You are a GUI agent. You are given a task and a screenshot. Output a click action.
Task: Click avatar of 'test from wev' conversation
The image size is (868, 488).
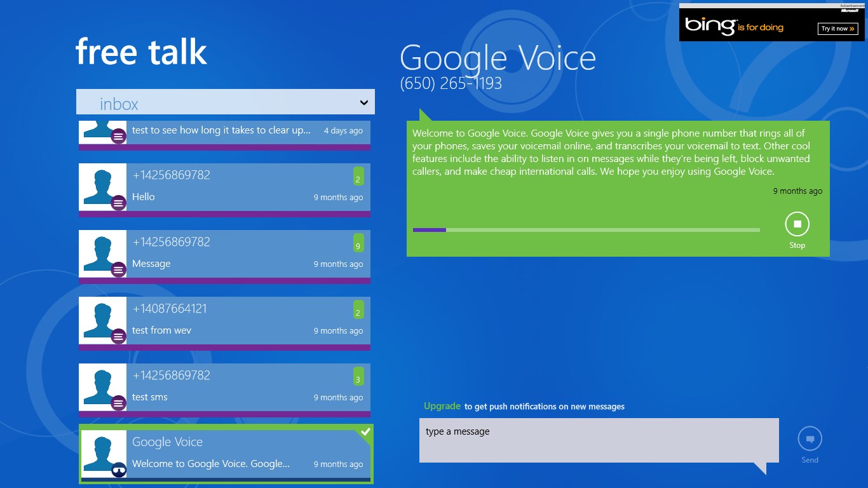click(102, 320)
